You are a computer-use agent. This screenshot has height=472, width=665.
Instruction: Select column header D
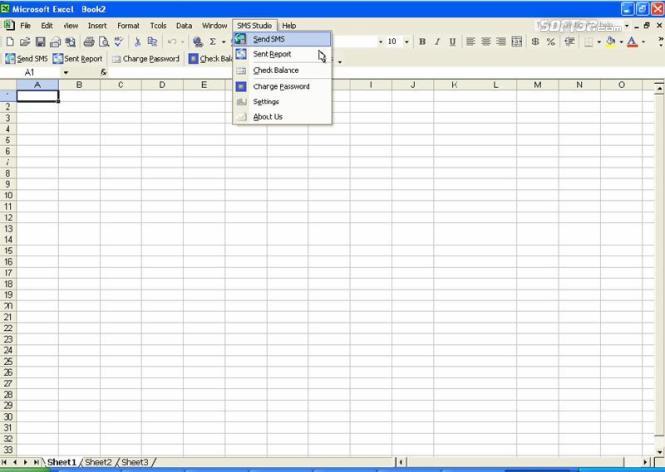(x=162, y=85)
